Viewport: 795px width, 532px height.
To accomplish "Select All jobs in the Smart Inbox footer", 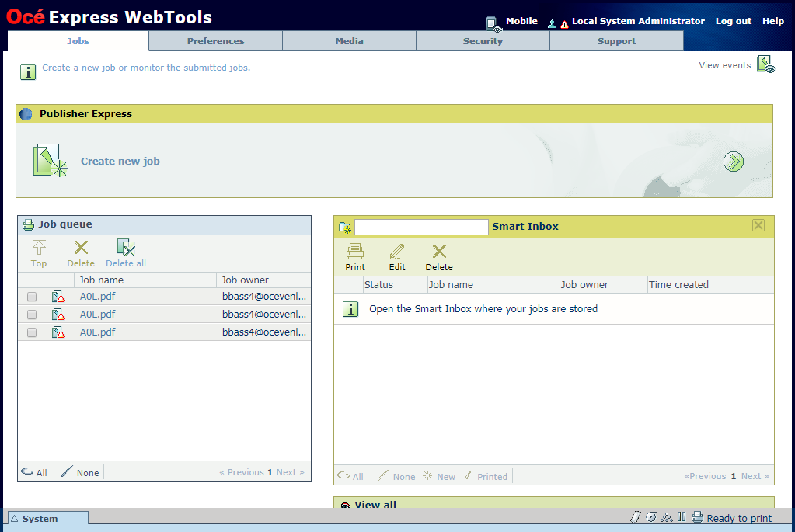I will 350,476.
